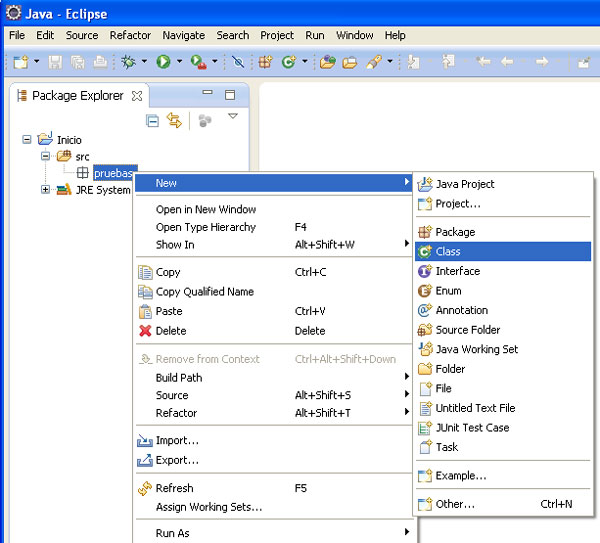Click Open Type Hierarchy in context menu
Screen dimensions: 600x543
[274, 227]
